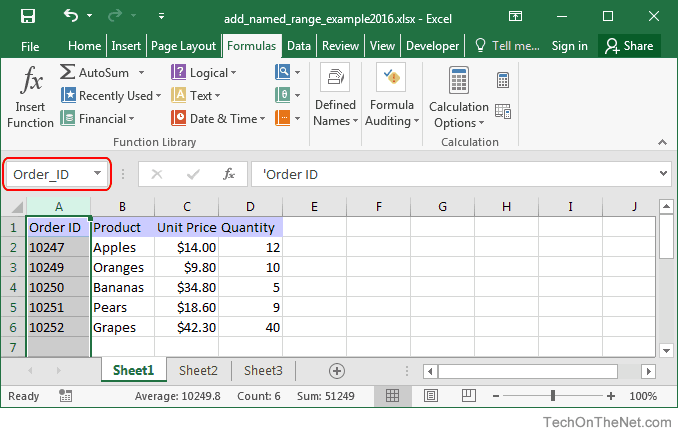Select row 3 header

click(x=13, y=267)
